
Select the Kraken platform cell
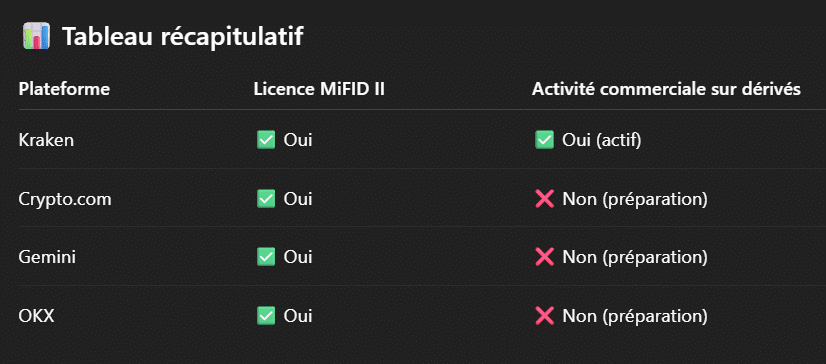click(46, 141)
